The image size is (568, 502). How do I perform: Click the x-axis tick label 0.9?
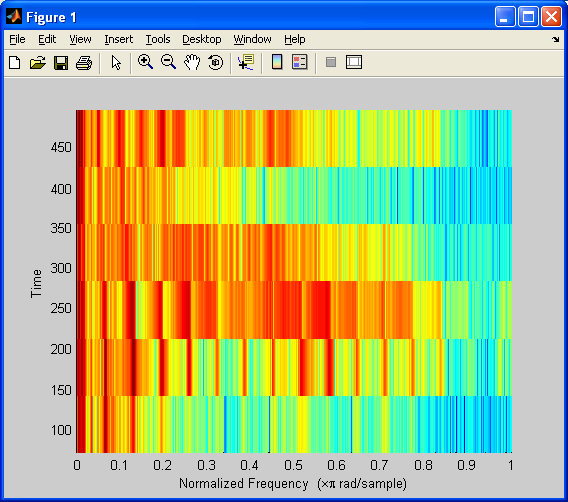coord(466,465)
